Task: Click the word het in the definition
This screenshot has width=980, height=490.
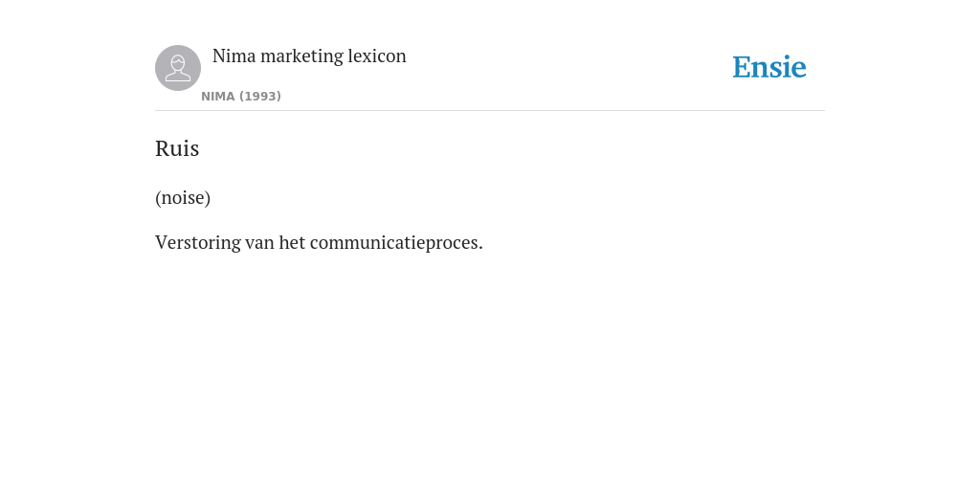Action: tap(292, 242)
